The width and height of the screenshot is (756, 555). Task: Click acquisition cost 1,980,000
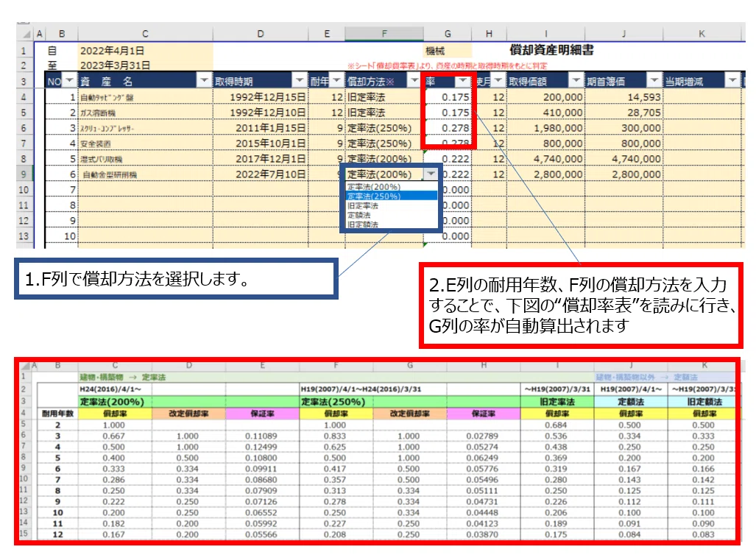(558, 128)
